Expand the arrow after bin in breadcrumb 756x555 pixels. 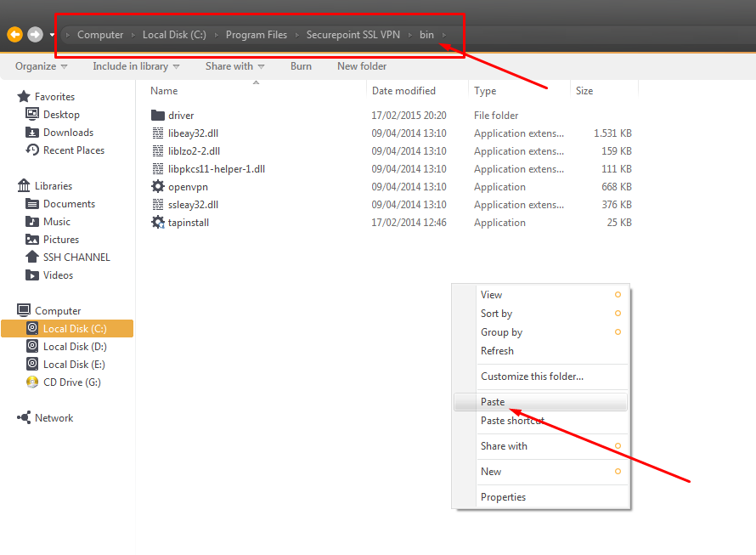pyautogui.click(x=444, y=35)
